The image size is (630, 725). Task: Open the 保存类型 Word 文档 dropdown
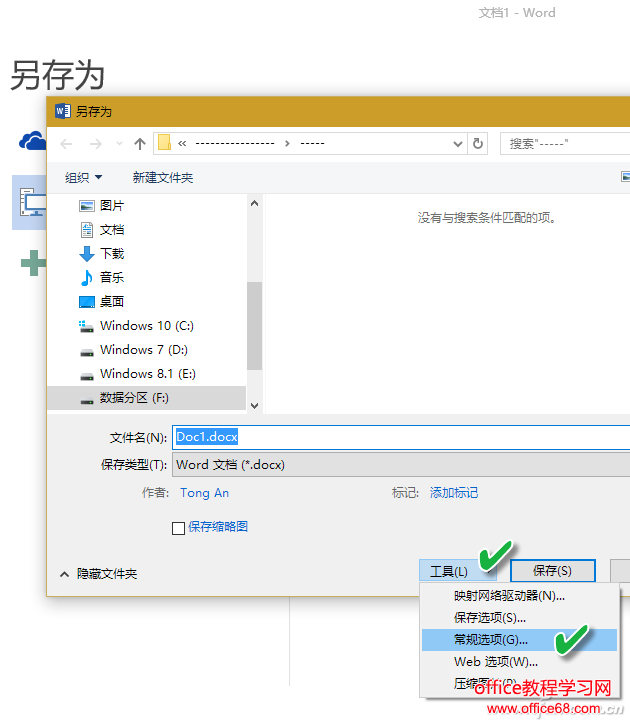click(x=401, y=465)
